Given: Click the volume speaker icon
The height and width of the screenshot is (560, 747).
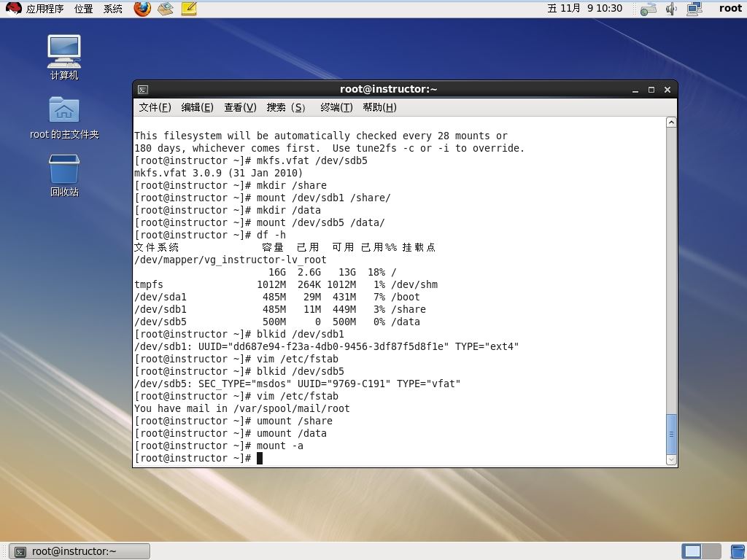Looking at the screenshot, I should [671, 9].
